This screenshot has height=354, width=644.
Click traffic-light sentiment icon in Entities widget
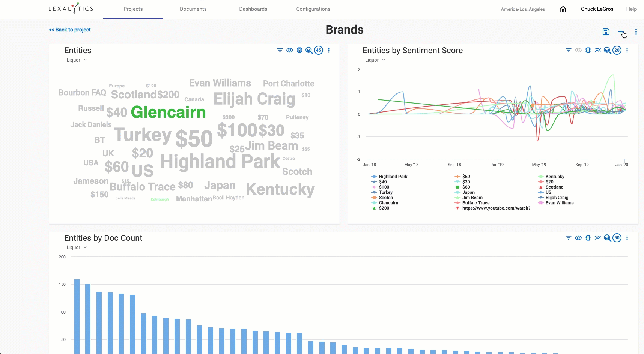tap(299, 50)
